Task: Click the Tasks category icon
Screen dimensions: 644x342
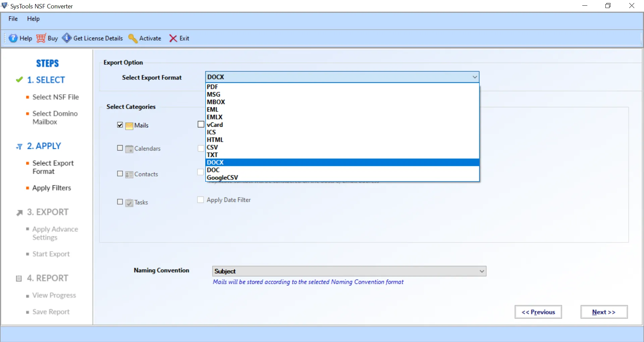Action: pos(129,203)
